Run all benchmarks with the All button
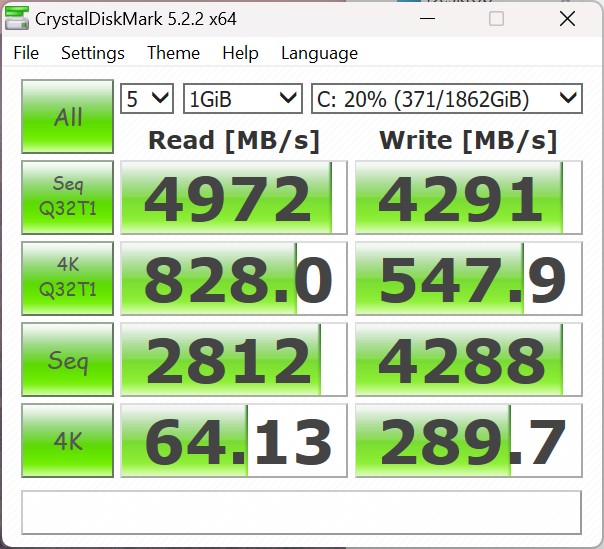This screenshot has width=604, height=549. pos(68,116)
